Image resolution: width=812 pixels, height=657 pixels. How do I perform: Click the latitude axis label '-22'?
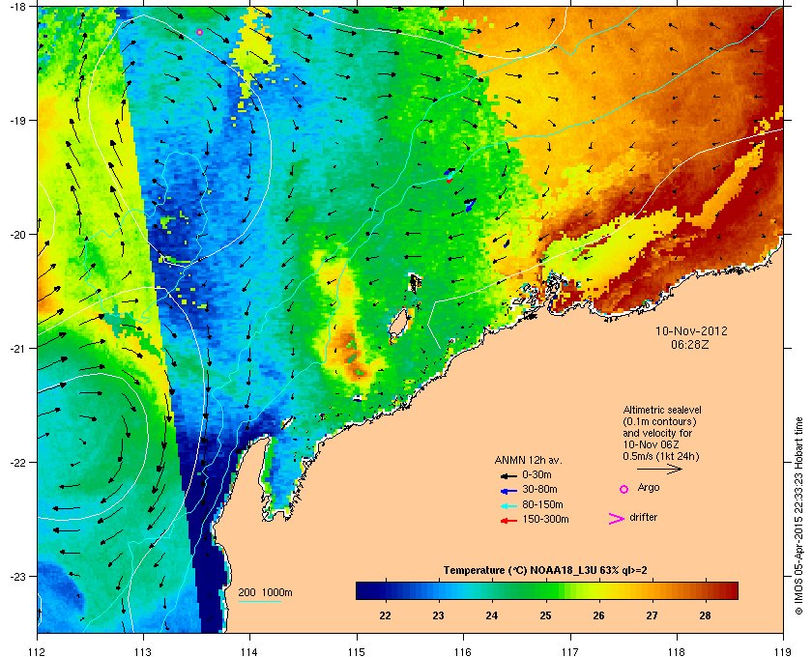coord(17,463)
